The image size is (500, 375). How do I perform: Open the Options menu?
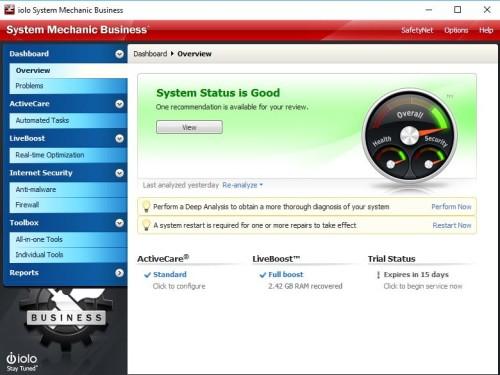[x=456, y=30]
